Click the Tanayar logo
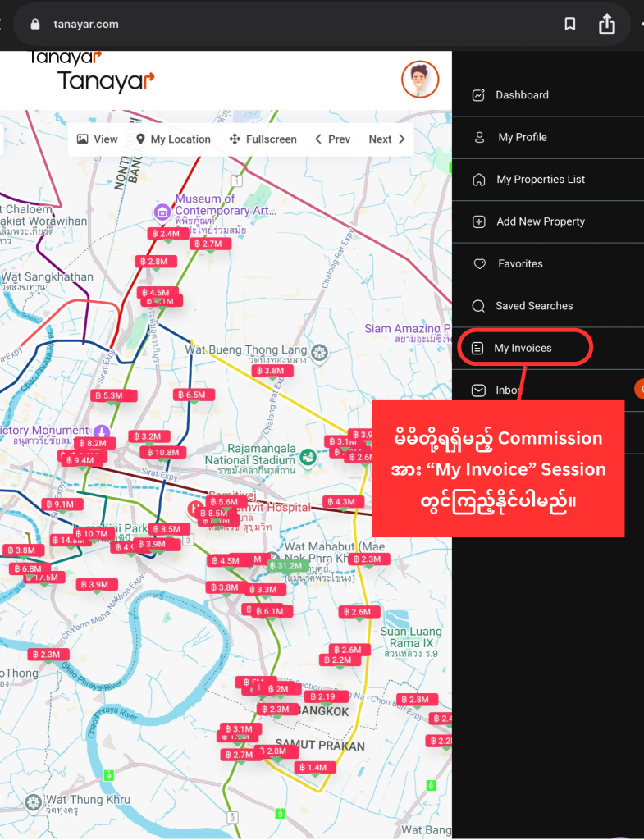Image resolution: width=644 pixels, height=840 pixels. point(105,80)
